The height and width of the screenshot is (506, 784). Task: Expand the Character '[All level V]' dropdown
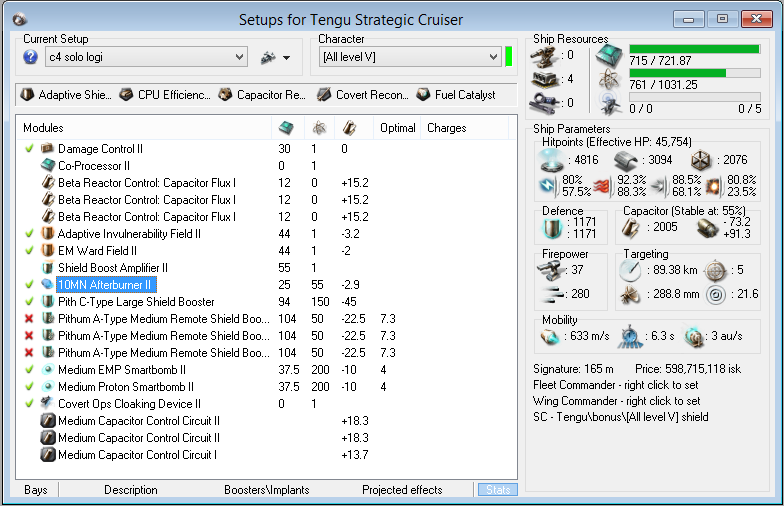point(410,56)
